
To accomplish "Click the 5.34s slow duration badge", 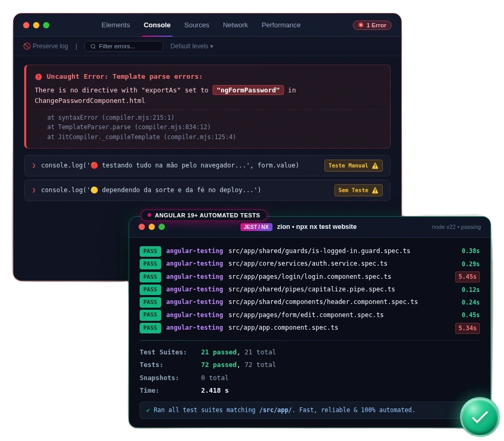I will pos(467,328).
